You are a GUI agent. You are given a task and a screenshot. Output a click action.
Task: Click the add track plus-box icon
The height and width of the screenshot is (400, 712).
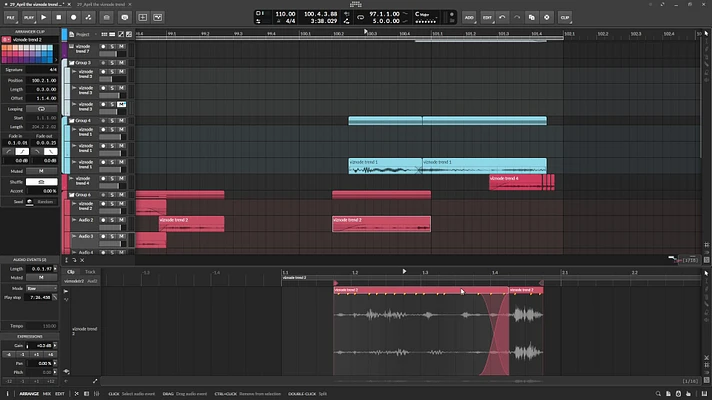tap(143, 17)
